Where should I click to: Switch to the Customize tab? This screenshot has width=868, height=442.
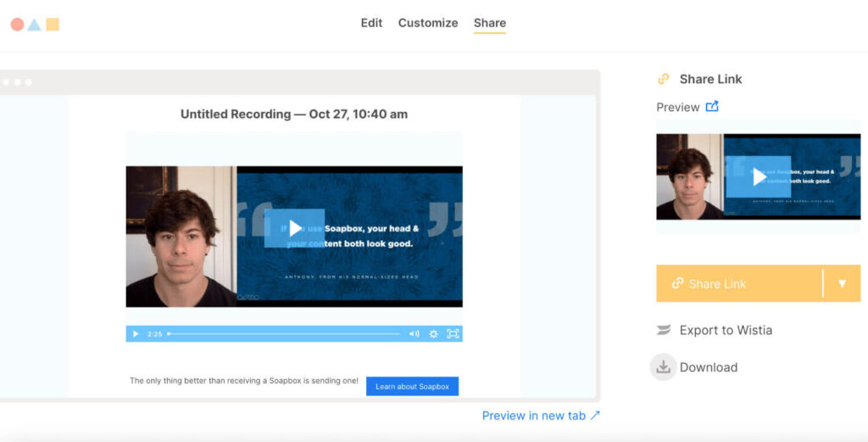[x=428, y=23]
